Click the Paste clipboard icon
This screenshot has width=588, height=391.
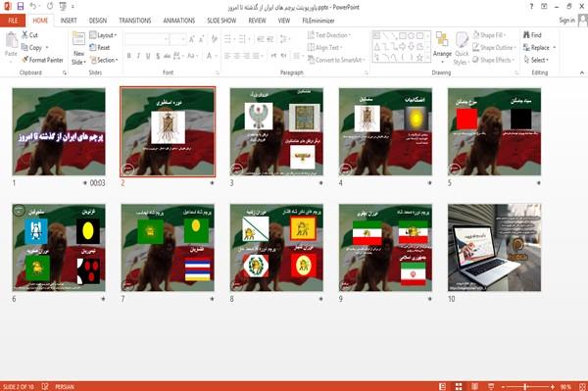click(x=11, y=40)
